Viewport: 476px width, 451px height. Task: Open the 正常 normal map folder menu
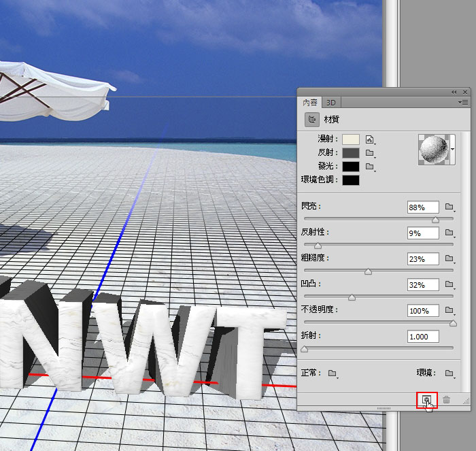332,373
